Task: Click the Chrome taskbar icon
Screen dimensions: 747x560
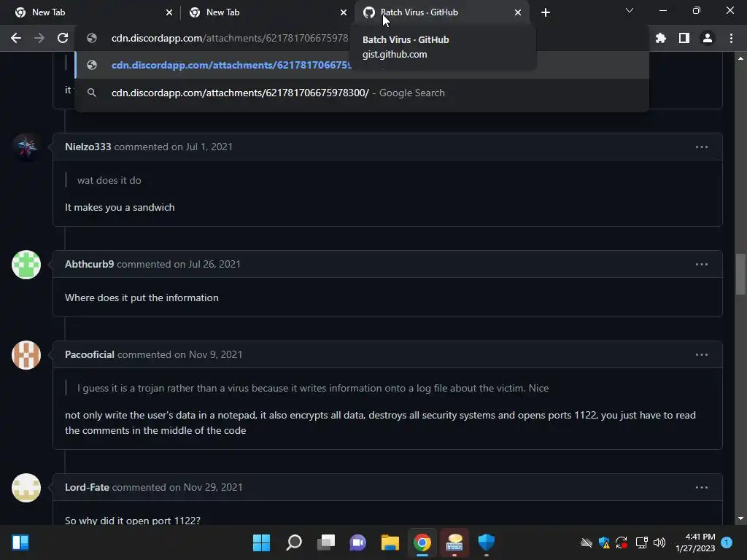Action: click(422, 542)
